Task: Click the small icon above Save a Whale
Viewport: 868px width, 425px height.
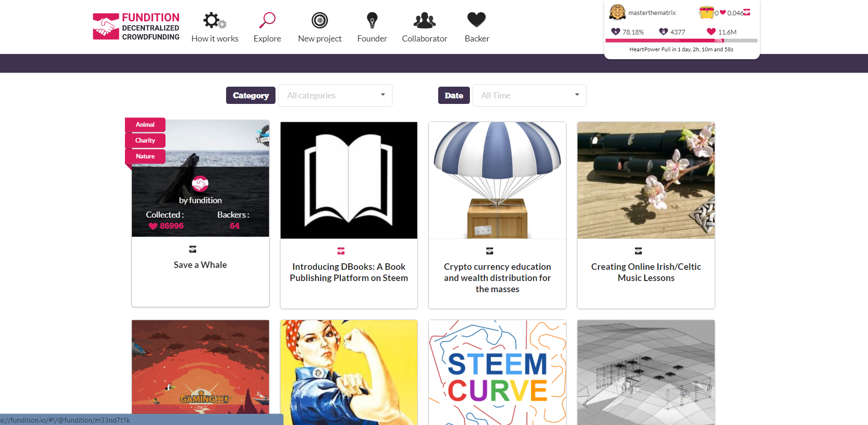Action: click(193, 249)
